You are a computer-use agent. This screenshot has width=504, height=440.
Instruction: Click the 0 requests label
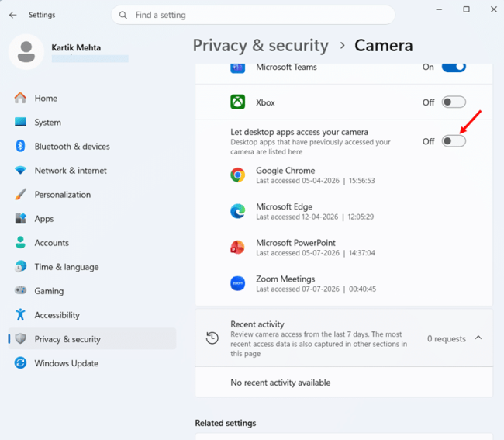pyautogui.click(x=446, y=338)
